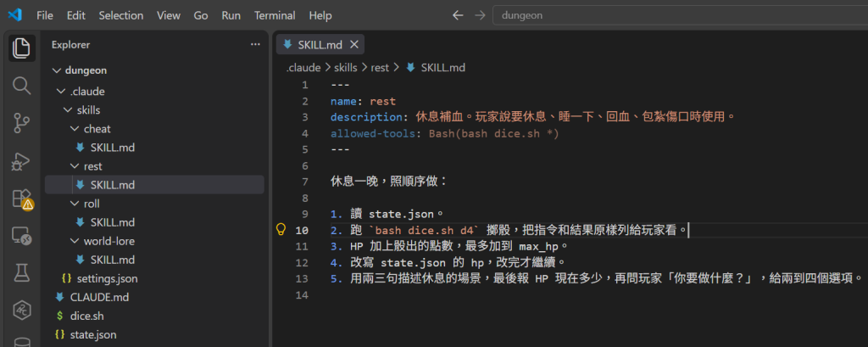
Task: Click the VS Code logo icon
Action: coord(14,15)
